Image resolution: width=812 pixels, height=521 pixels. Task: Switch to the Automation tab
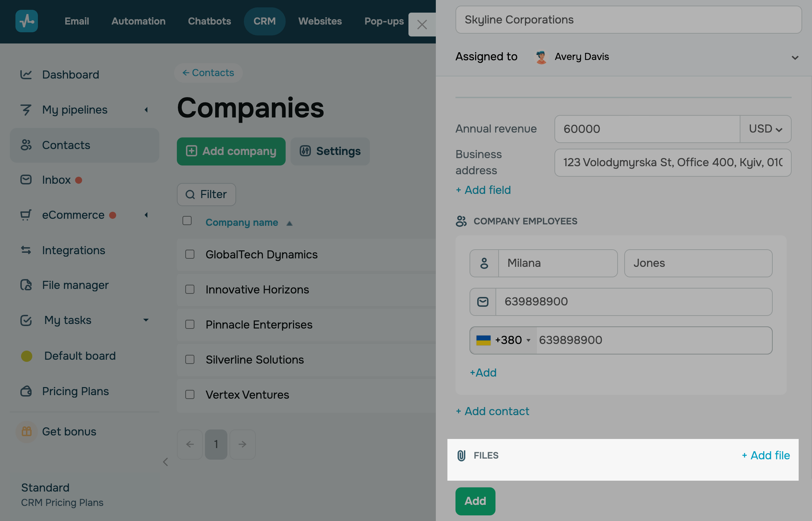[138, 21]
